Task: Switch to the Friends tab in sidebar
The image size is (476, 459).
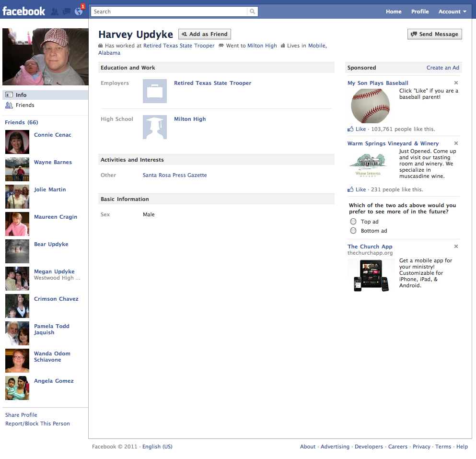Action: 25,105
